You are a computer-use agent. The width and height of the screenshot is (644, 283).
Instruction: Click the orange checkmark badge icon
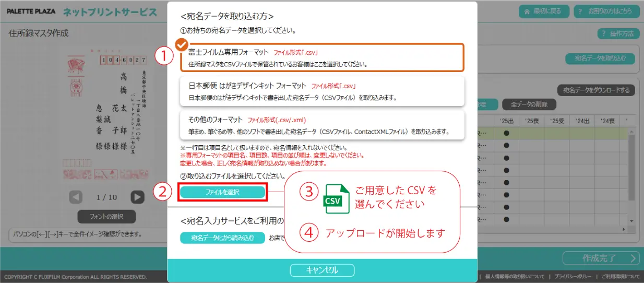(x=181, y=45)
